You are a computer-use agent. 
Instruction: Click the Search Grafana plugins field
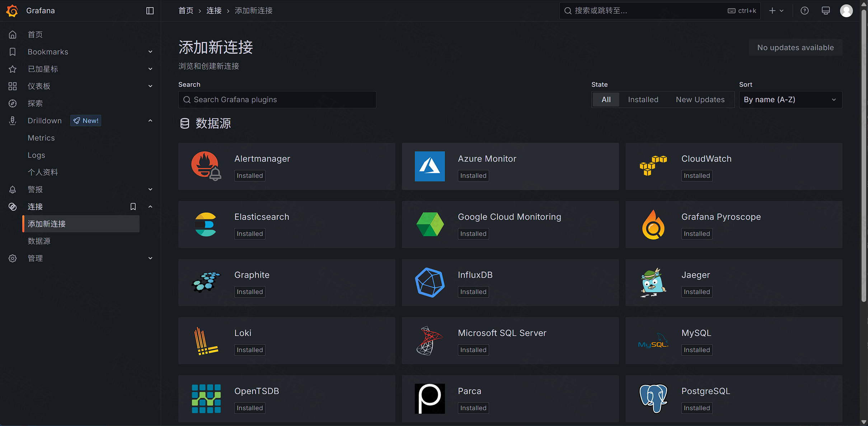[x=277, y=100]
